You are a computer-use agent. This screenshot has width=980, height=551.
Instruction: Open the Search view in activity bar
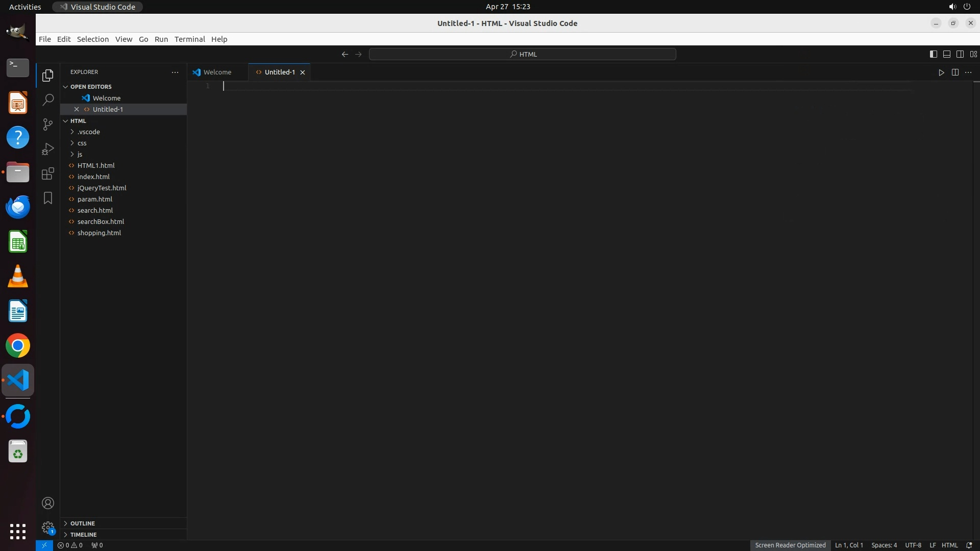(48, 99)
